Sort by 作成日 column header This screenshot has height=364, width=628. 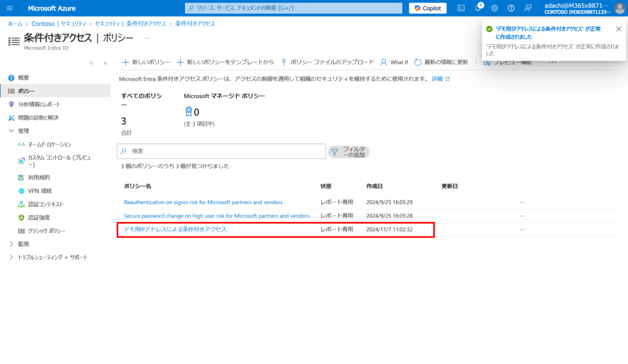coord(374,186)
